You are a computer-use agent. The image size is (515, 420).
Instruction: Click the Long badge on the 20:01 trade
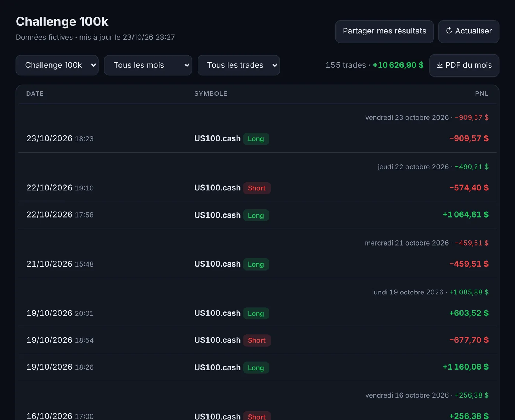(256, 314)
